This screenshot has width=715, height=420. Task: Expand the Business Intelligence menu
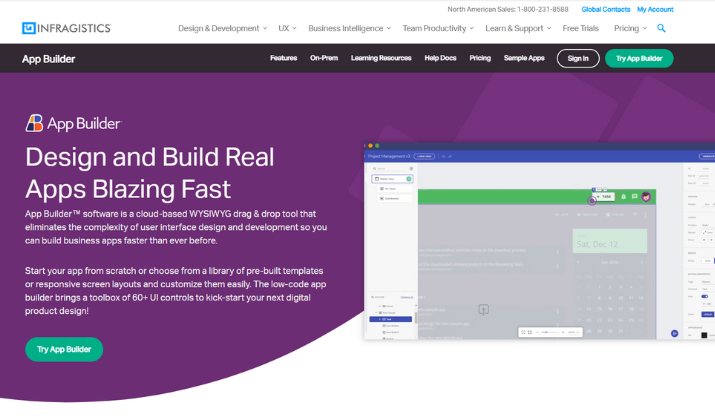click(350, 28)
